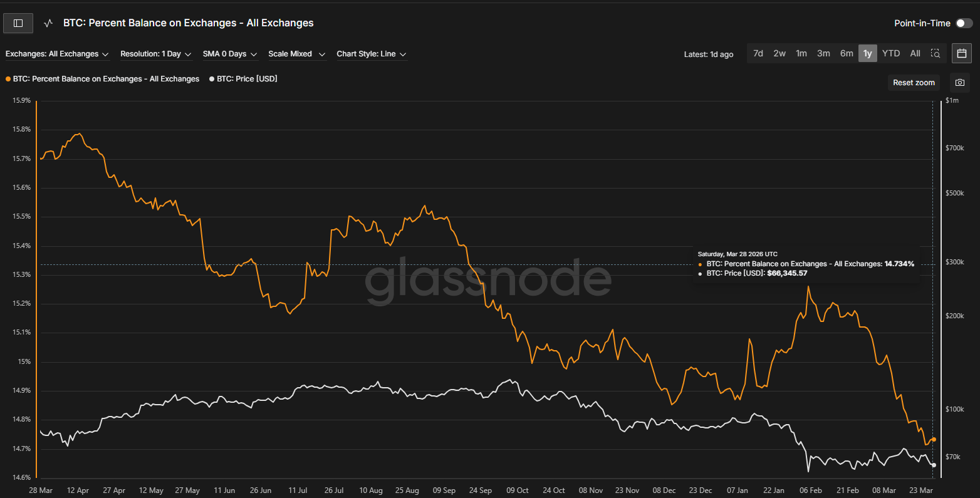
Task: Open the SMA 0 Days selector
Action: click(229, 54)
